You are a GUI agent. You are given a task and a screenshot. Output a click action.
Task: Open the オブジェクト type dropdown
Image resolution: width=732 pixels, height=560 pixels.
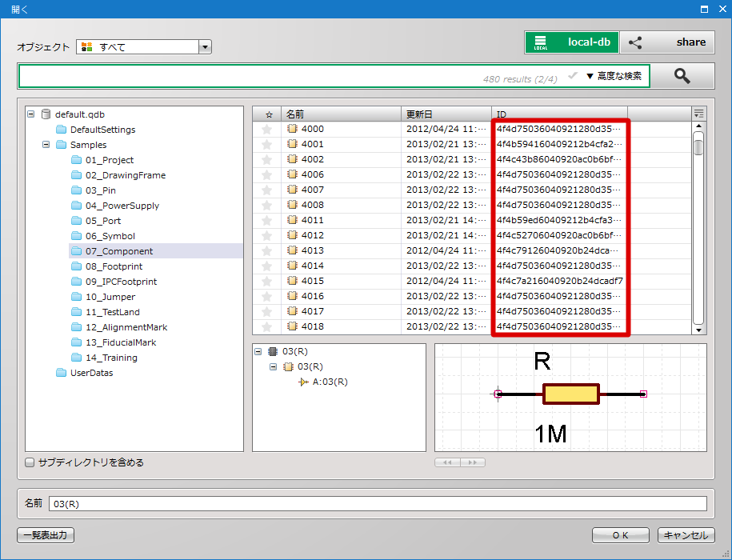(205, 46)
